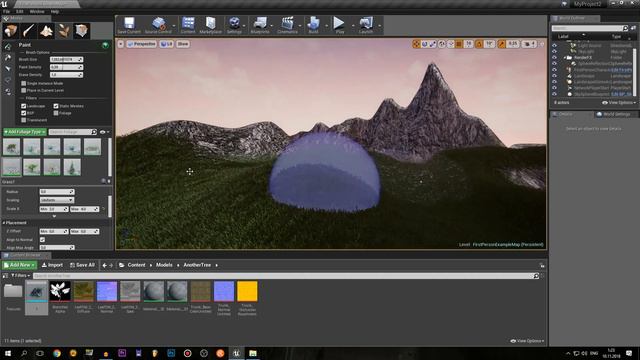Image resolution: width=640 pixels, height=360 pixels.
Task: Toggle surface snapping icon in viewport
Action: click(451, 44)
